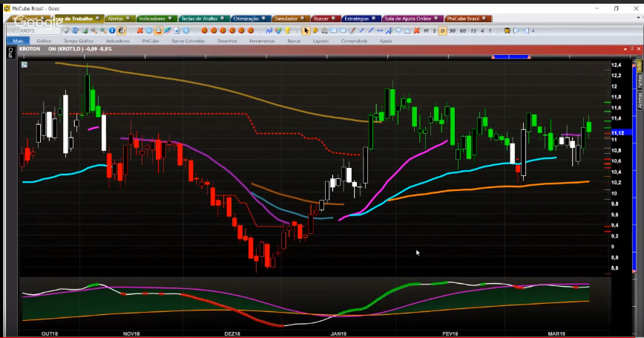Toggle the 1 minute timeframe

pos(490,31)
